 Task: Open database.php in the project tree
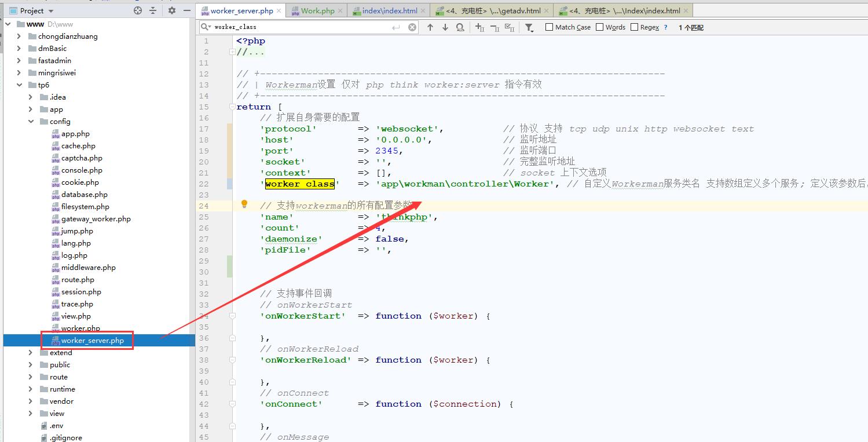coord(84,195)
